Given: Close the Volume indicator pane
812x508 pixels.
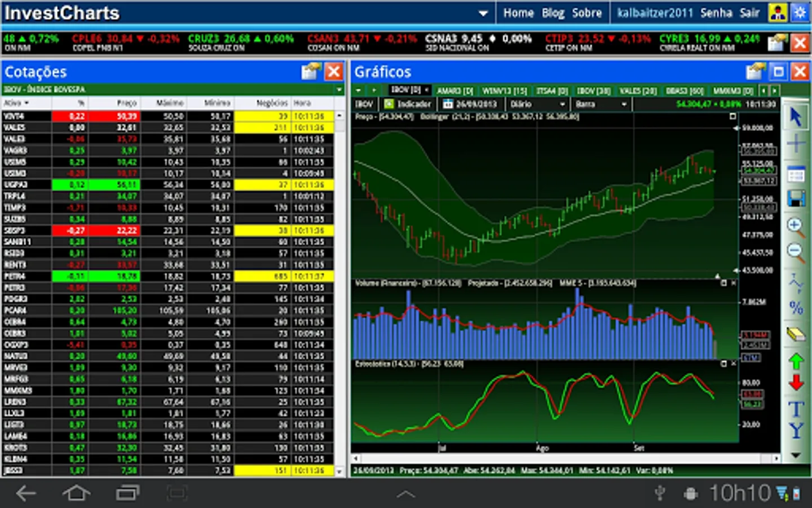Looking at the screenshot, I should [x=734, y=283].
